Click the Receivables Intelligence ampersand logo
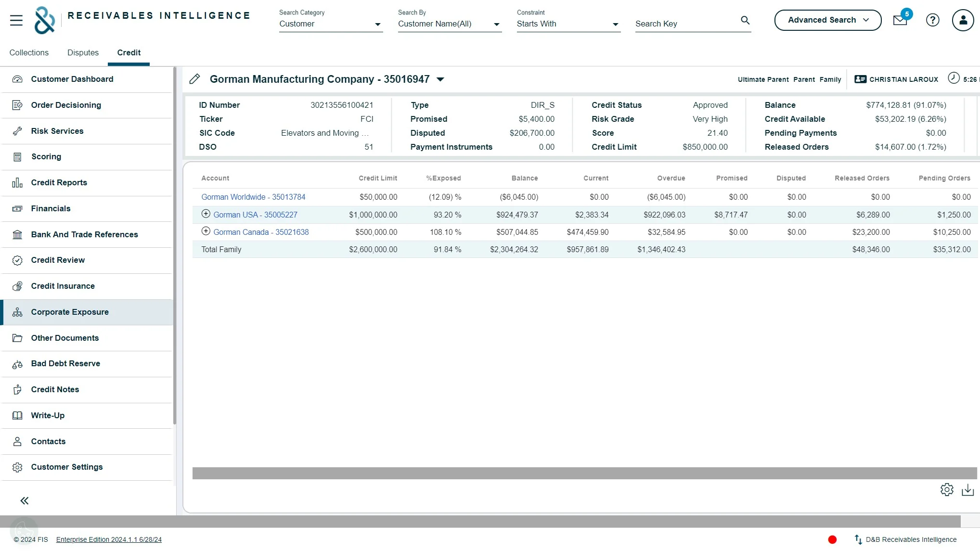Image resolution: width=980 pixels, height=551 pixels. [x=44, y=20]
